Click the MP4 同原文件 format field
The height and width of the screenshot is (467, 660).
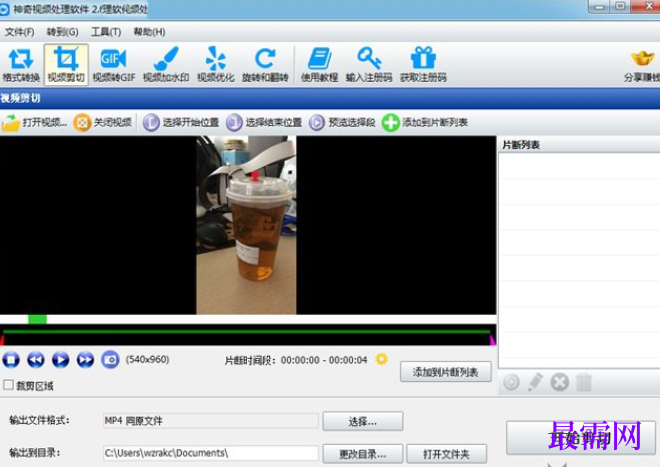211,421
